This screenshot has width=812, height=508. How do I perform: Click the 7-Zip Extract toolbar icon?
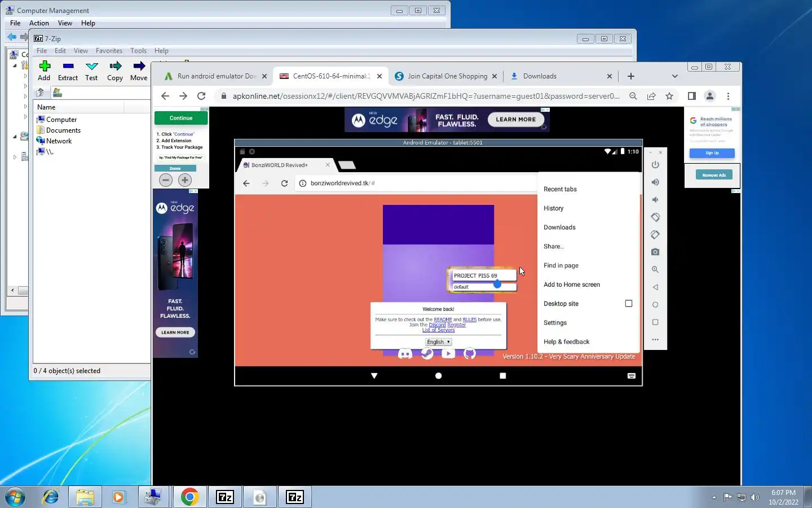point(68,66)
